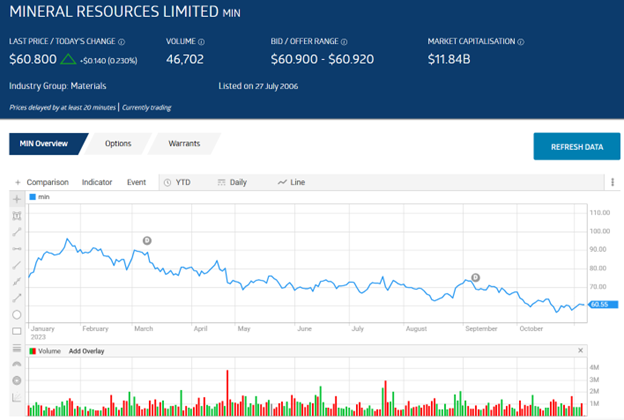Image resolution: width=624 pixels, height=420 pixels.
Task: Click the green price-up triangle indicator
Action: tap(68, 59)
